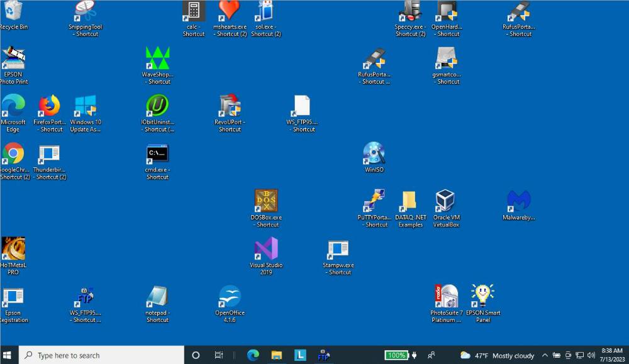Image resolution: width=629 pixels, height=364 pixels.
Task: Select the cmd.exe shortcut icon
Action: click(x=158, y=161)
